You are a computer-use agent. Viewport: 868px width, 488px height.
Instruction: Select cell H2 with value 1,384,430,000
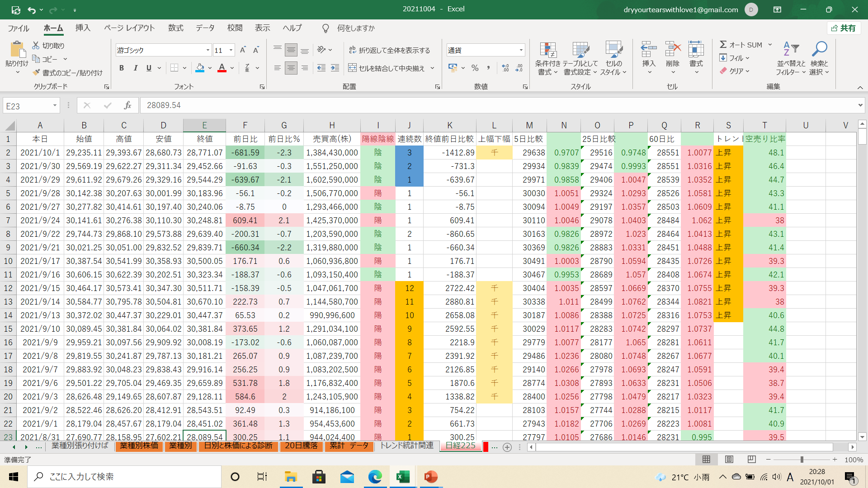332,153
